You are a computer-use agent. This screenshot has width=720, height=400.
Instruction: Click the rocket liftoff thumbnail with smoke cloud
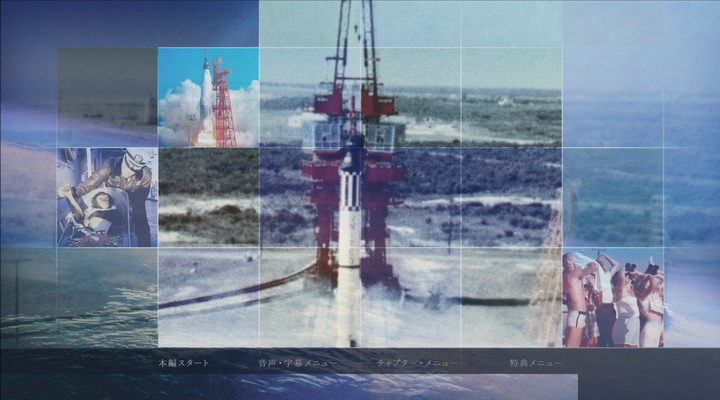208,97
